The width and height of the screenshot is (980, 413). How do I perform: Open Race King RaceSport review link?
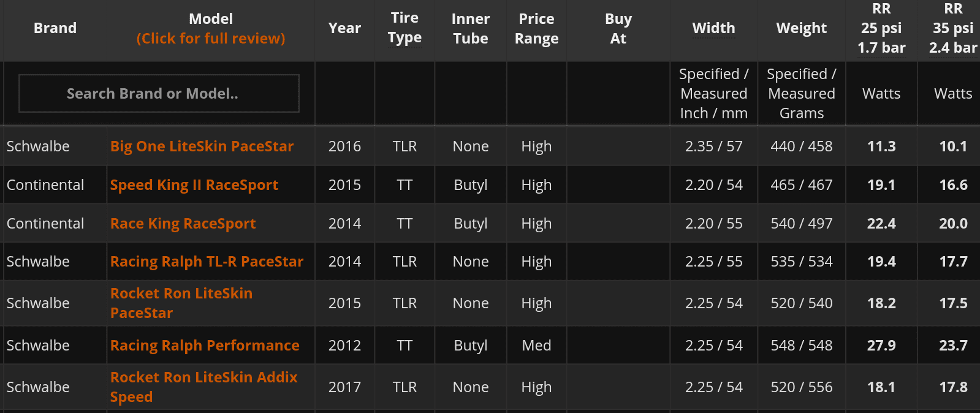tap(183, 224)
